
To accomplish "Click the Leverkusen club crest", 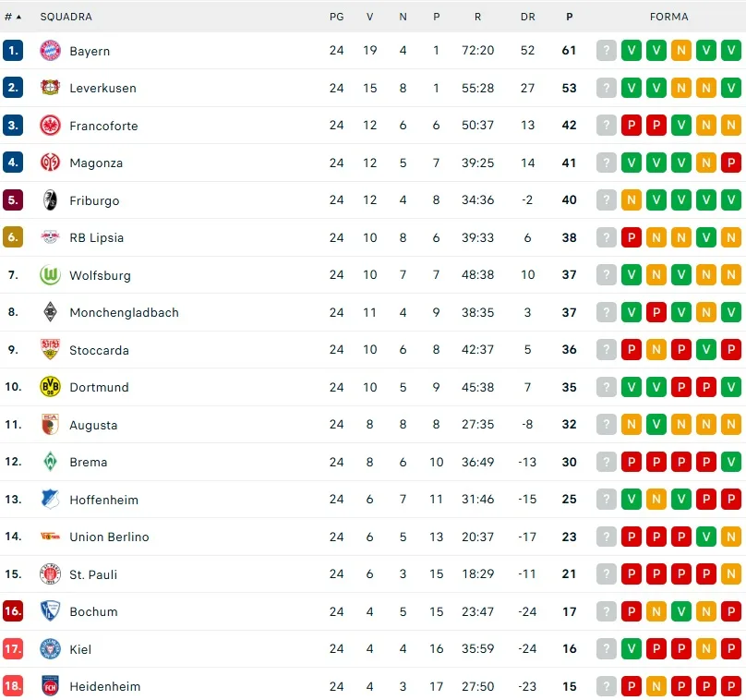I will pyautogui.click(x=50, y=88).
